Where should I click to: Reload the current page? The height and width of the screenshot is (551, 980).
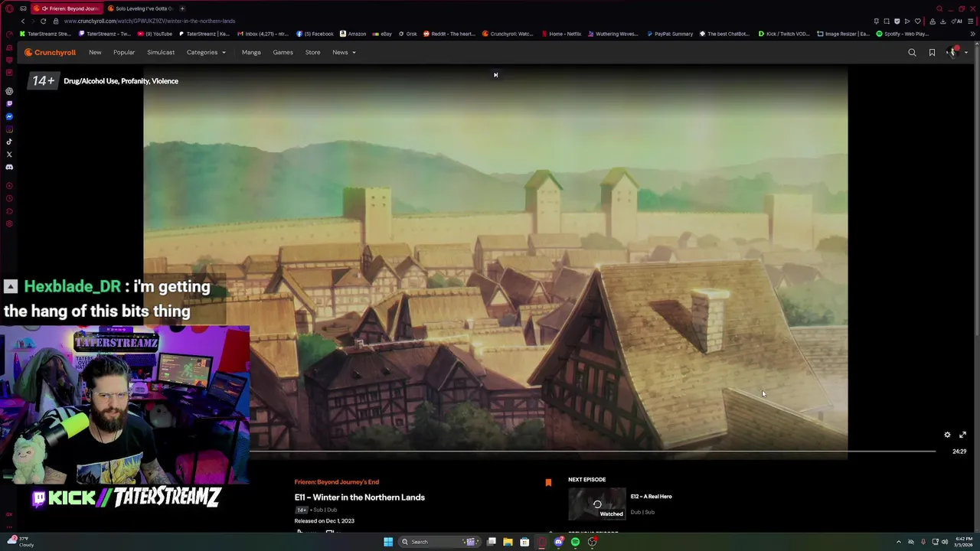click(43, 21)
